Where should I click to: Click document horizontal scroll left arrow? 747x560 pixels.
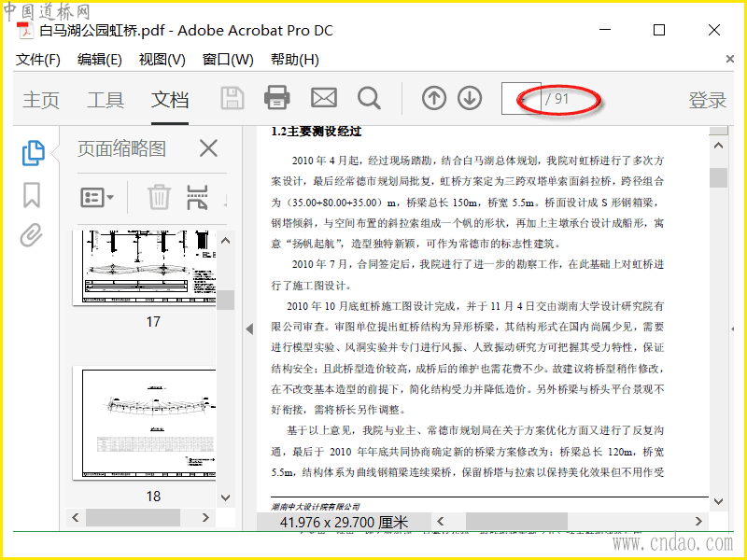pyautogui.click(x=441, y=522)
